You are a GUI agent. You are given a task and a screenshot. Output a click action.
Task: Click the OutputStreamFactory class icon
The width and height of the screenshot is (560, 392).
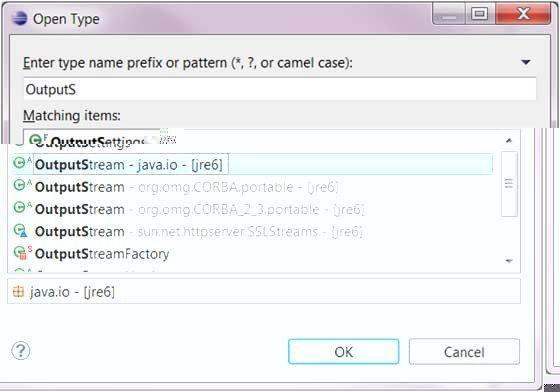point(20,253)
